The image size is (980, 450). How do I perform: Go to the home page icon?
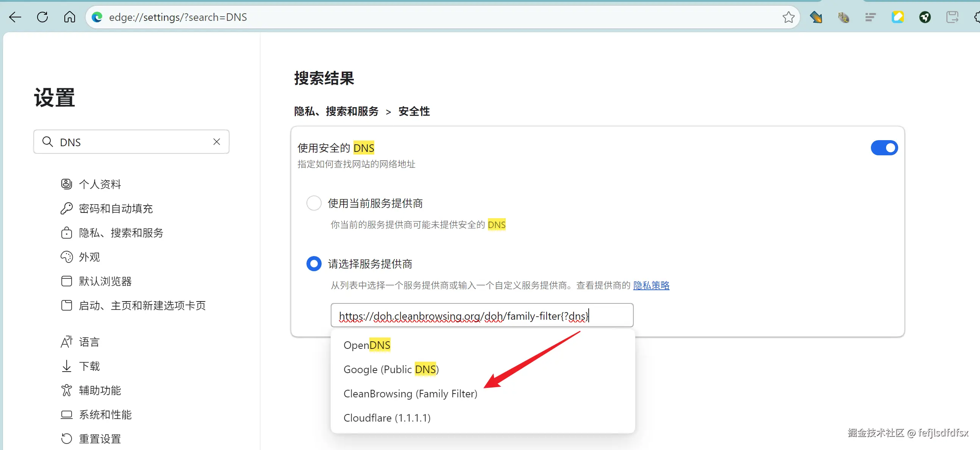click(x=69, y=17)
